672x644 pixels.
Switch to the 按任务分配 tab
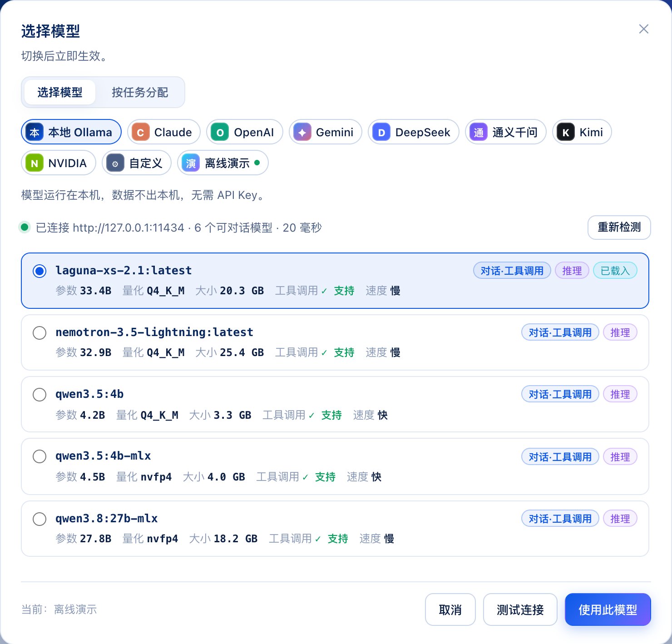pos(140,92)
